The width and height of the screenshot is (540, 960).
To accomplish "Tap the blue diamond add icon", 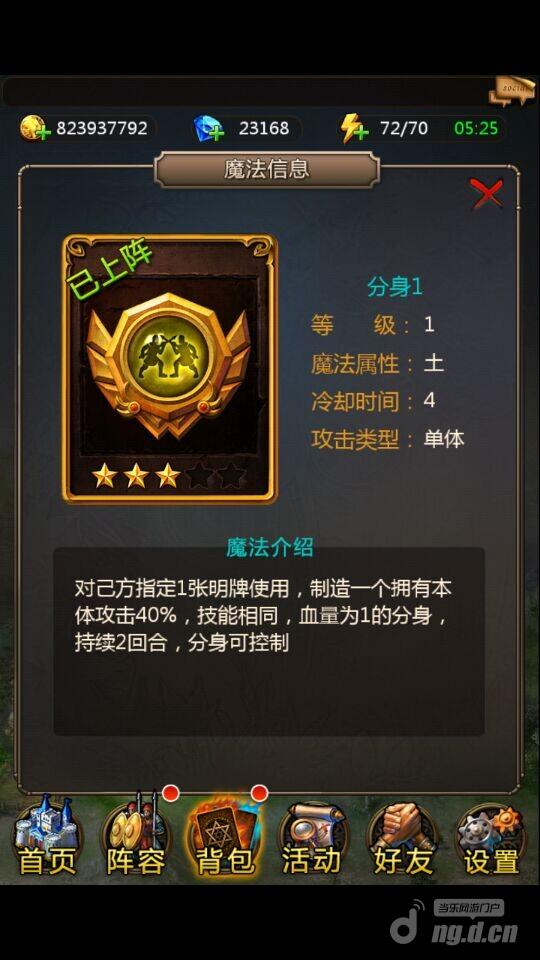I will (x=209, y=129).
